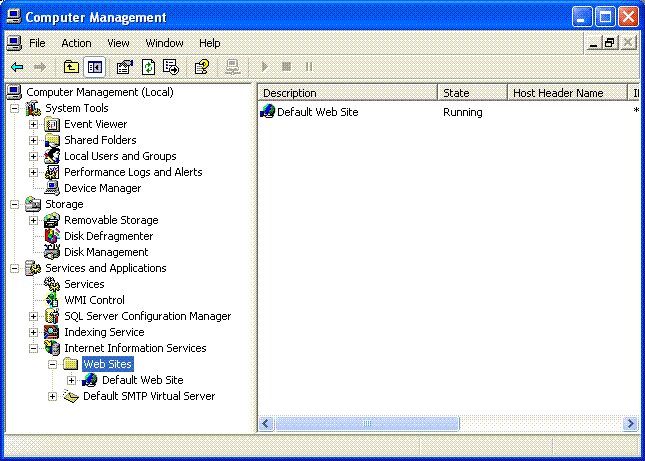This screenshot has height=461, width=645.
Task: Select the System Tools icon
Action: [33, 108]
